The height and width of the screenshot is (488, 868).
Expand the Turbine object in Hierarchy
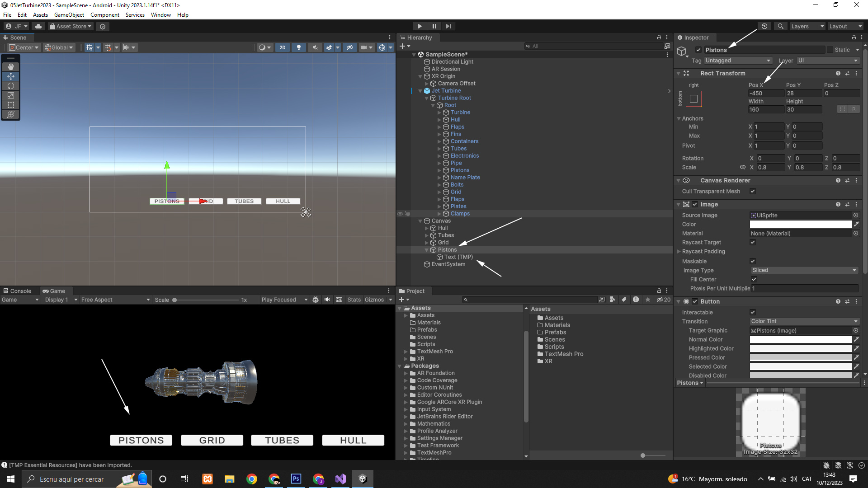point(439,113)
